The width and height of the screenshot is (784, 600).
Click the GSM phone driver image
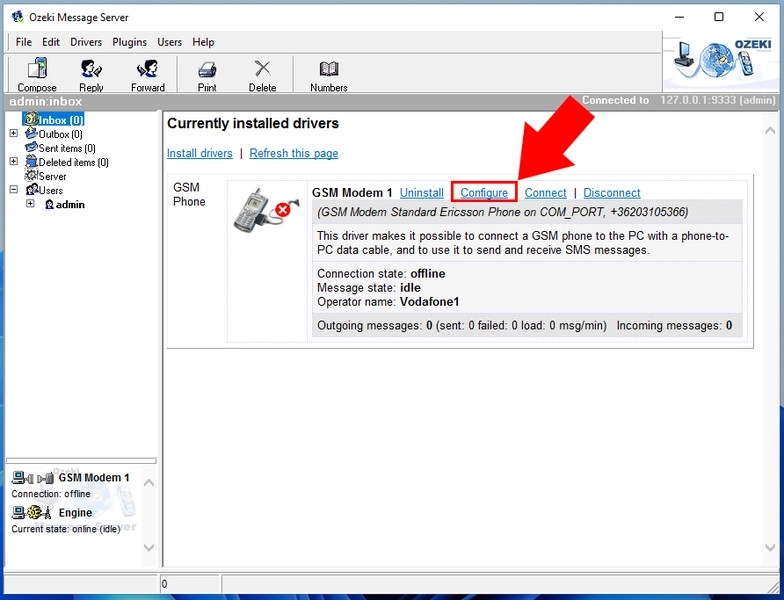click(x=266, y=210)
